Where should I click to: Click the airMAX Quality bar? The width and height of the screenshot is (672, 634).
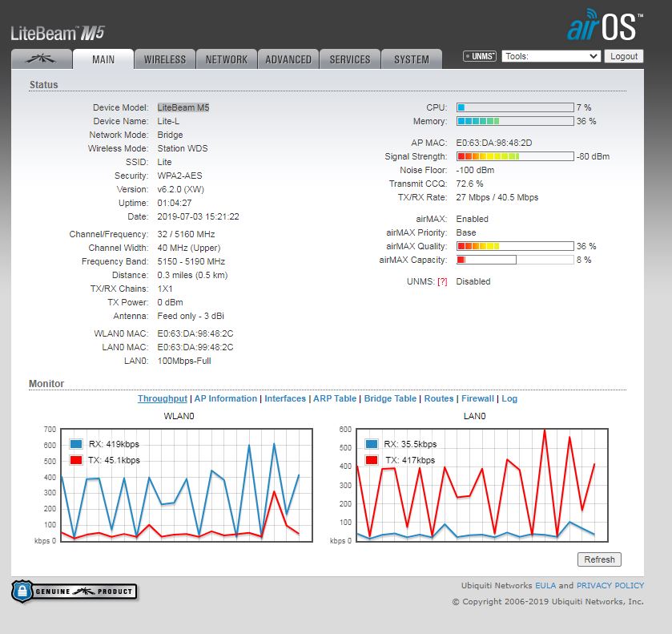tap(515, 246)
